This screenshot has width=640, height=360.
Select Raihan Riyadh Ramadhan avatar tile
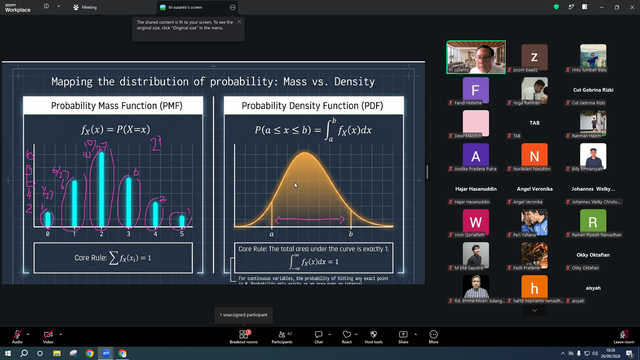point(593,222)
